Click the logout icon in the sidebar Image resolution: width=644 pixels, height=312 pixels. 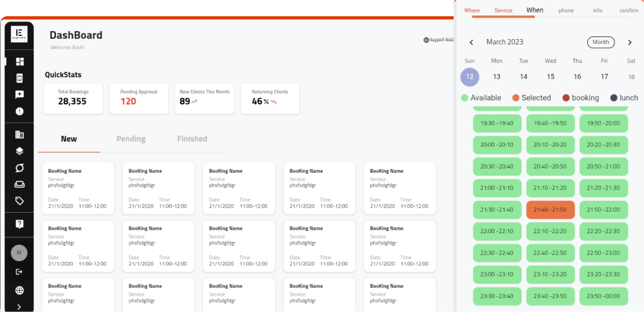coord(20,271)
